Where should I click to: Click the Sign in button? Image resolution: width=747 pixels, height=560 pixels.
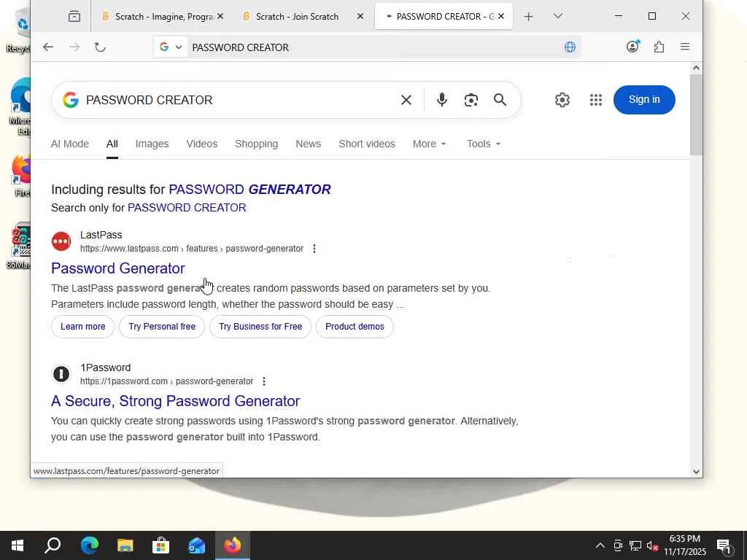tap(644, 99)
